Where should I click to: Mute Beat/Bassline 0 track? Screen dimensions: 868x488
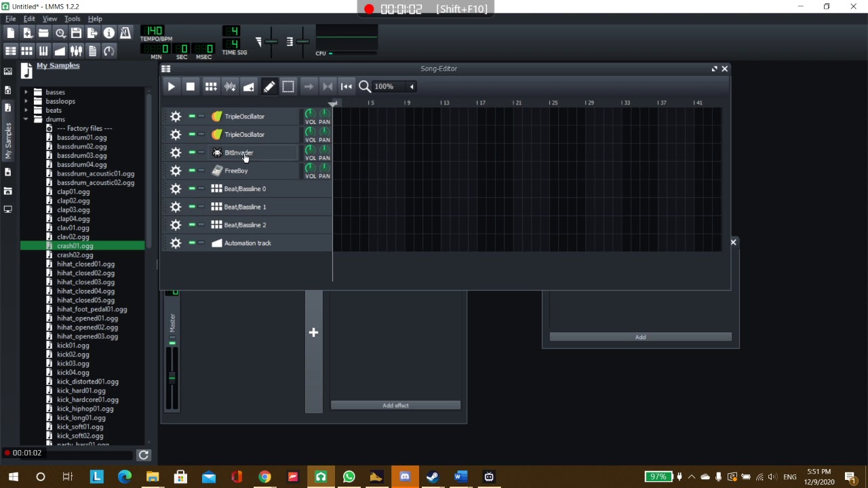(192, 188)
